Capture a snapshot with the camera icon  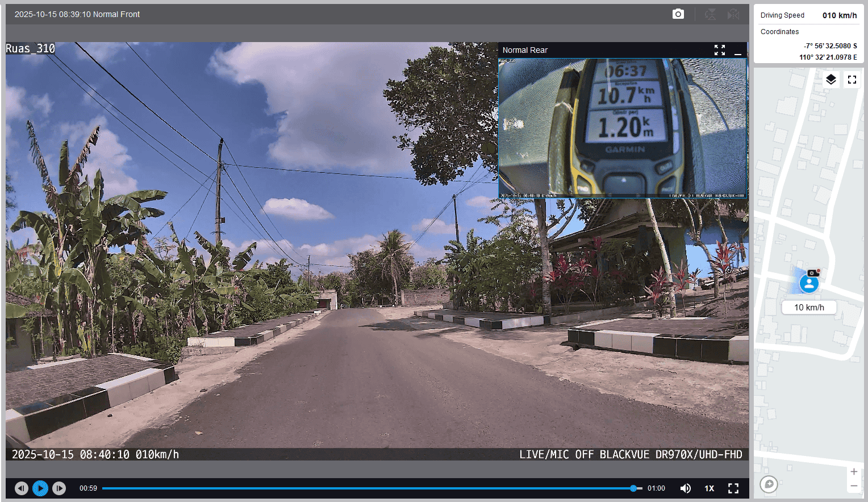678,14
